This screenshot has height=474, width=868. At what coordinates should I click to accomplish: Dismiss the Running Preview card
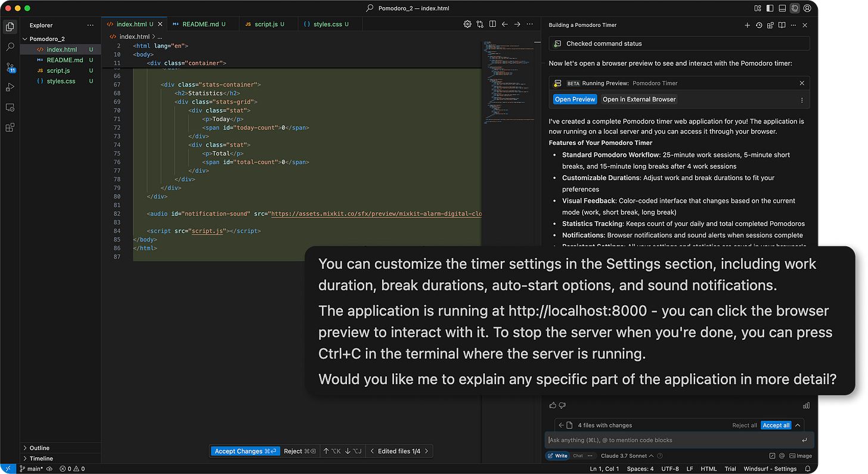point(802,83)
